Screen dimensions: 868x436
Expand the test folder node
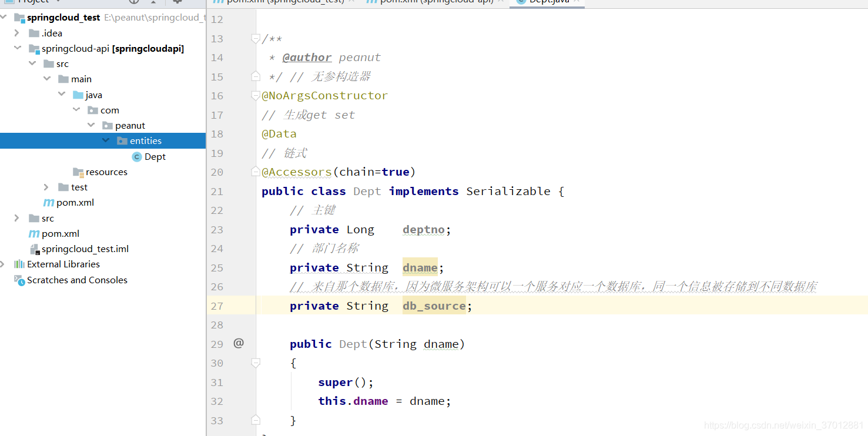[x=46, y=187]
